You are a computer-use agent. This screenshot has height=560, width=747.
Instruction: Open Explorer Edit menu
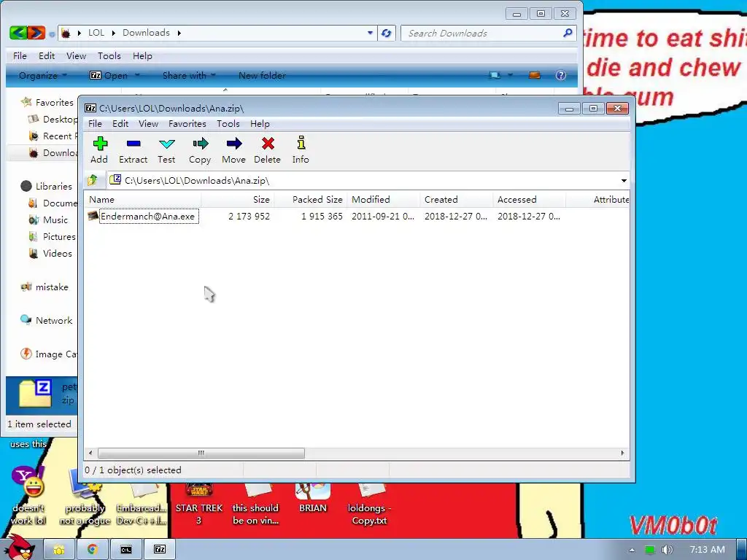click(x=47, y=55)
